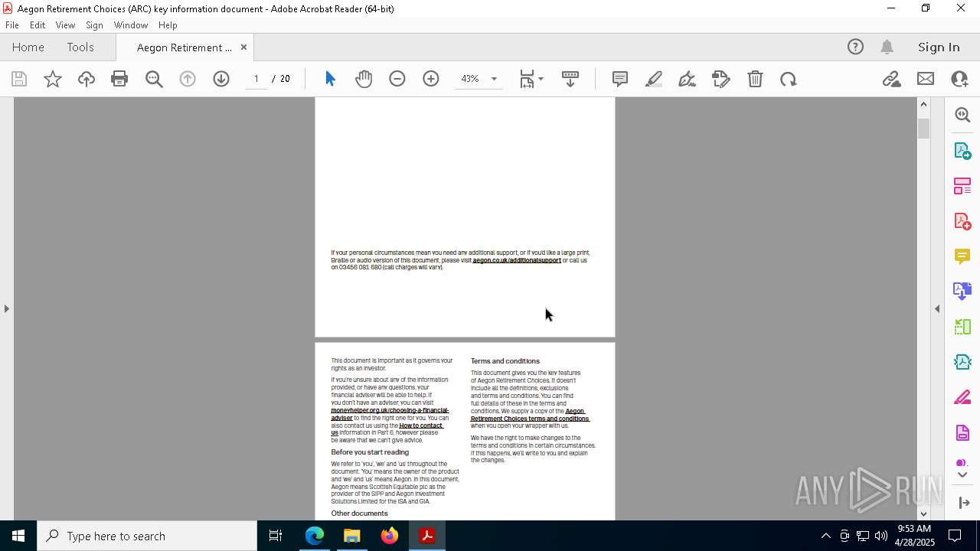Select the Highlight text tool
The width and height of the screenshot is (980, 551).
tap(654, 79)
